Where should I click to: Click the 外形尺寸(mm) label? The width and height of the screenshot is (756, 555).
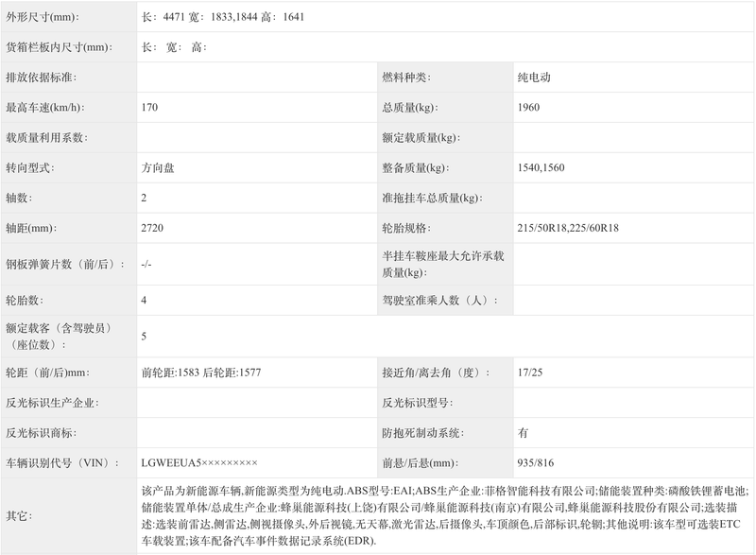43,17
